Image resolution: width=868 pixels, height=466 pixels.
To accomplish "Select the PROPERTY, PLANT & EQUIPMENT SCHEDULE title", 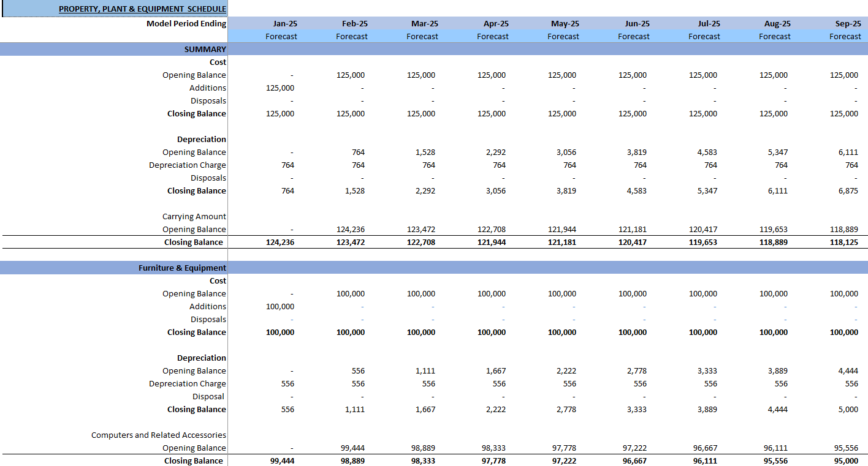I will point(142,9).
